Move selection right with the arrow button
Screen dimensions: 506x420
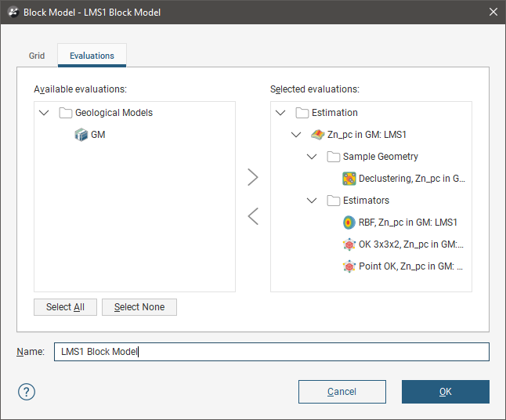point(252,177)
